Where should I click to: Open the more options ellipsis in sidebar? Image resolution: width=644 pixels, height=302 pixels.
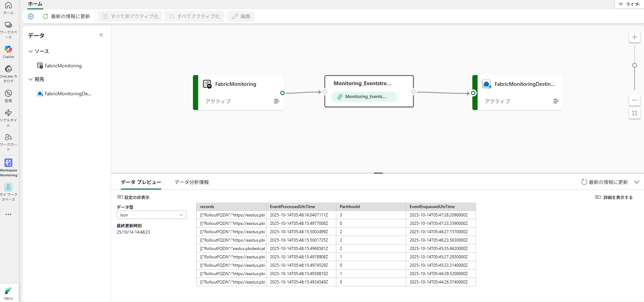coord(8,214)
